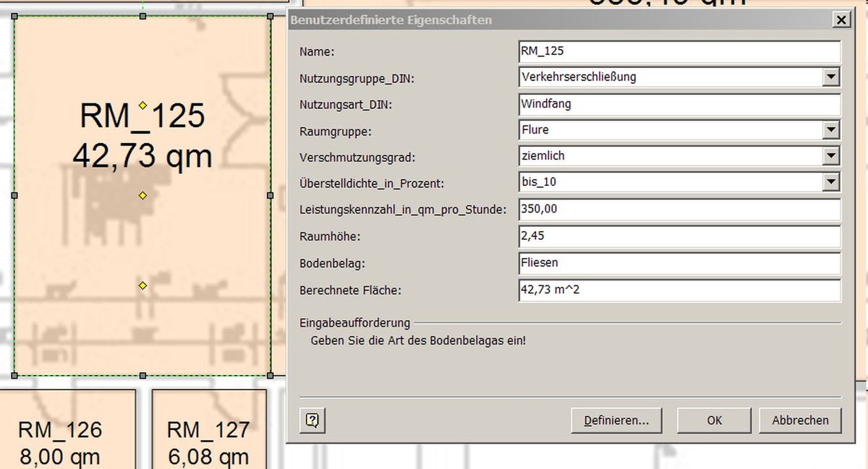Expand the Raumgruppe dropdown list
This screenshot has width=868, height=469.
(x=830, y=130)
